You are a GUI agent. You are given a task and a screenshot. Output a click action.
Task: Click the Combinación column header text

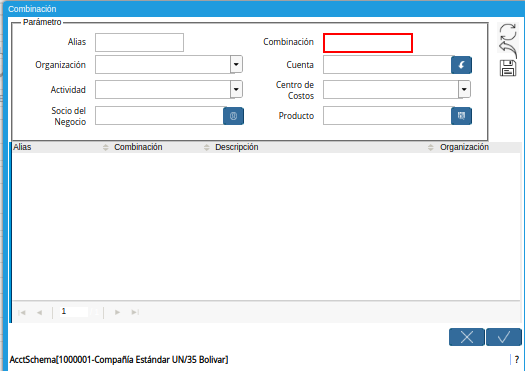pyautogui.click(x=138, y=147)
